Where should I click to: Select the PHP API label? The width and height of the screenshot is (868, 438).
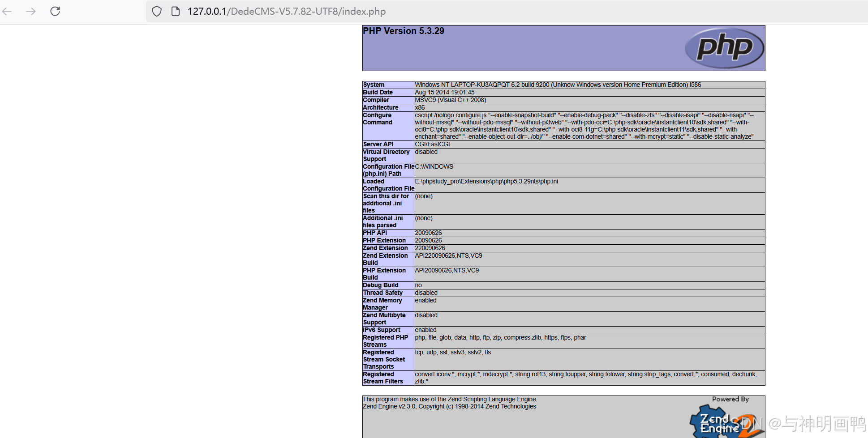pos(375,233)
